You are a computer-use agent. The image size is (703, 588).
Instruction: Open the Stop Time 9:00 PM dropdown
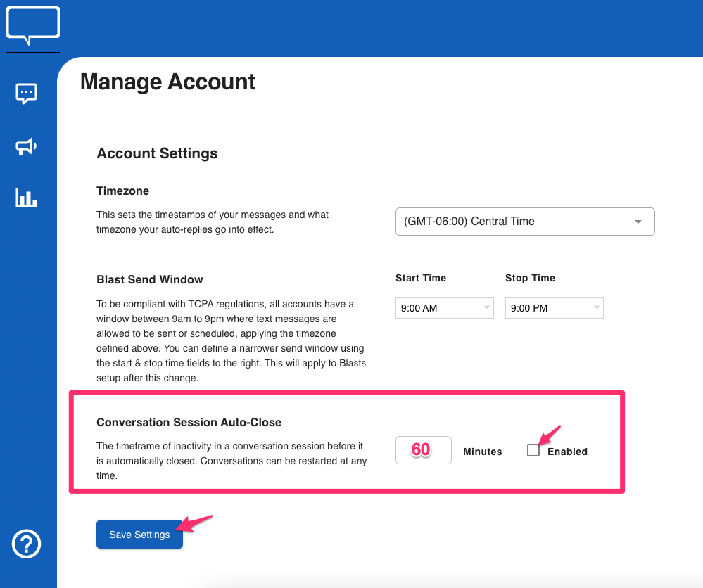pos(554,308)
